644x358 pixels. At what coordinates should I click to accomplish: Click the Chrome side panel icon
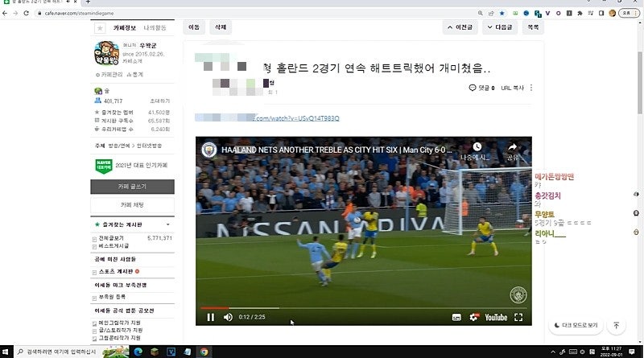601,13
